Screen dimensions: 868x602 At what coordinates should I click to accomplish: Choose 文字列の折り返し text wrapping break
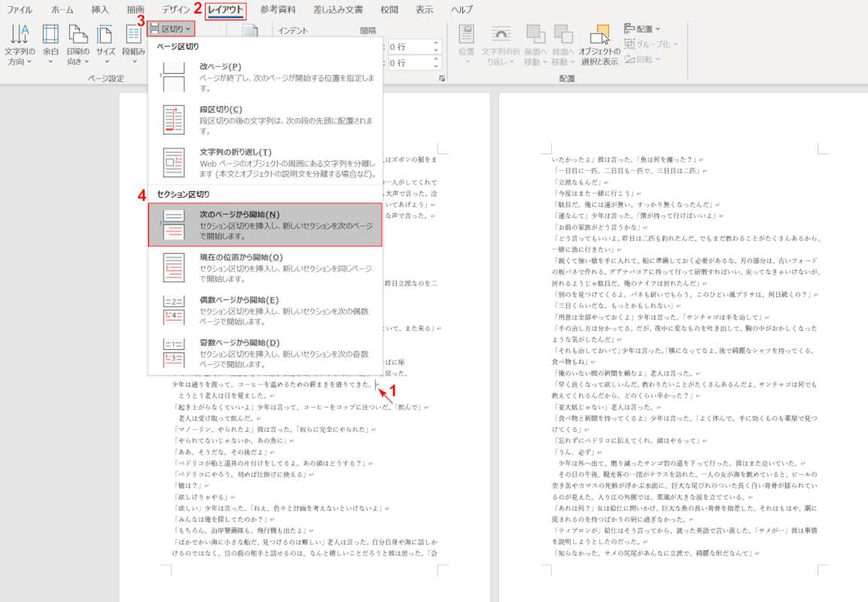point(265,162)
